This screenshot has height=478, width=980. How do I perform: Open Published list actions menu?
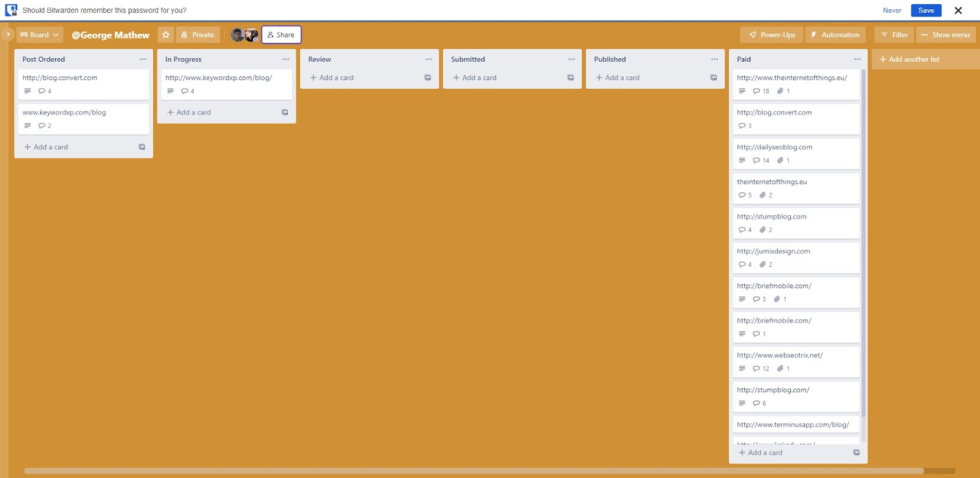tap(714, 59)
